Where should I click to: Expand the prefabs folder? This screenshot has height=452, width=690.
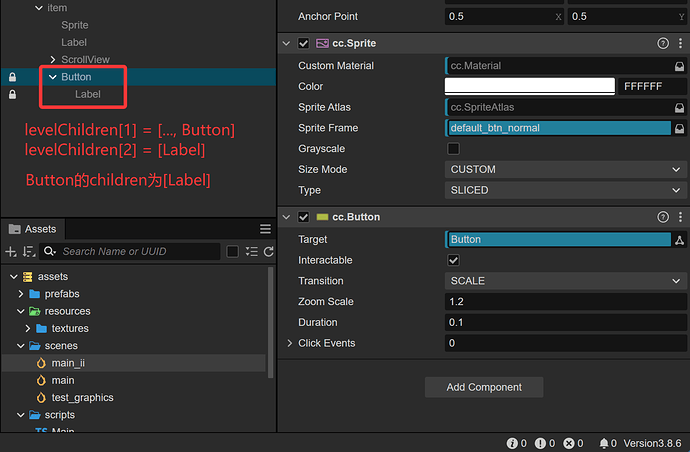point(21,294)
